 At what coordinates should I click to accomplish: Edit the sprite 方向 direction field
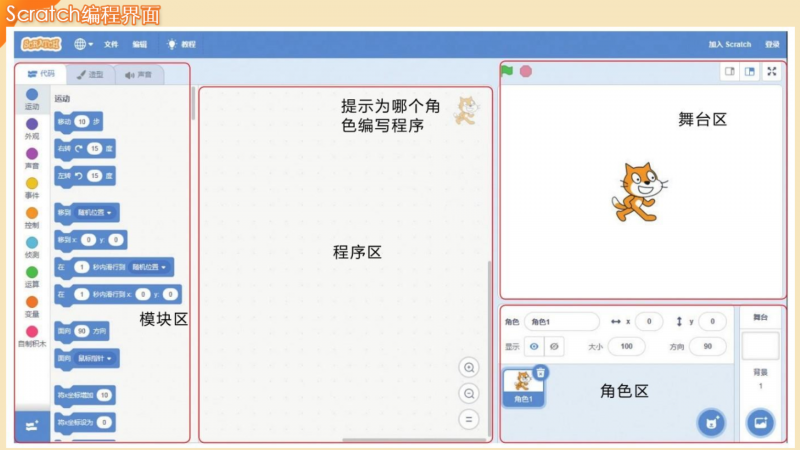708,346
